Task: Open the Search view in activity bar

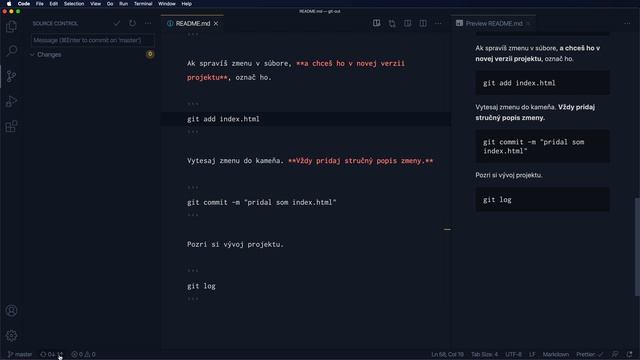Action: [x=11, y=51]
